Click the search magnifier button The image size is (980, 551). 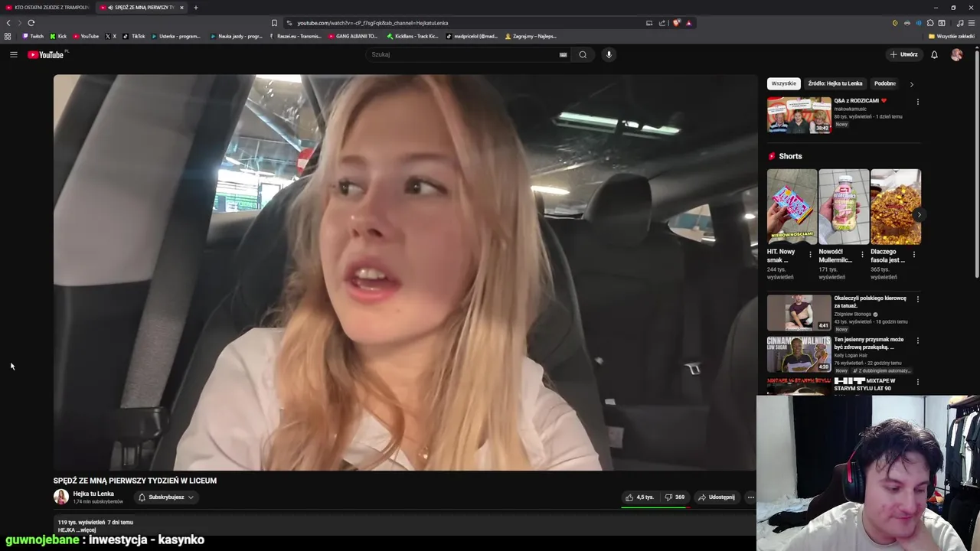[583, 54]
